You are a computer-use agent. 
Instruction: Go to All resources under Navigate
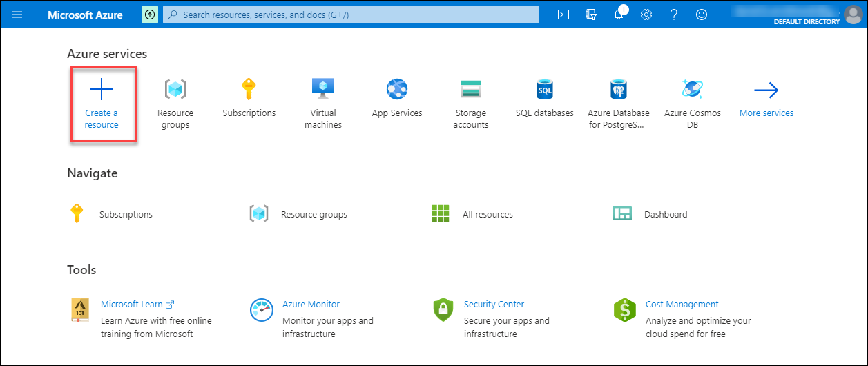click(x=488, y=215)
